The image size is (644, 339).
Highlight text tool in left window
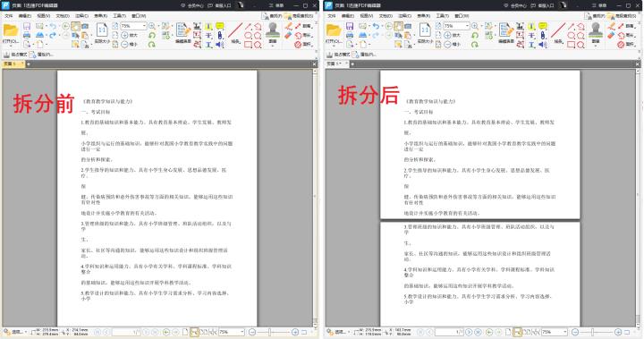pos(208,26)
